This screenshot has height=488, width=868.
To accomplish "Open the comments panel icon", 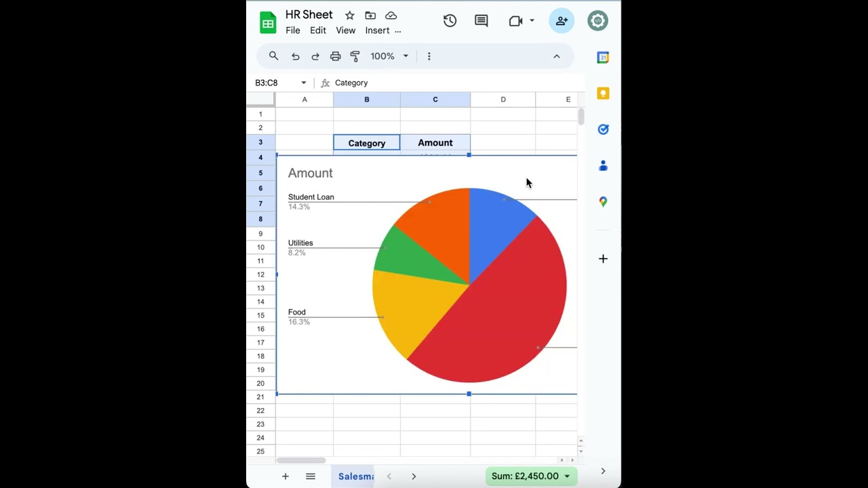I will (x=481, y=21).
